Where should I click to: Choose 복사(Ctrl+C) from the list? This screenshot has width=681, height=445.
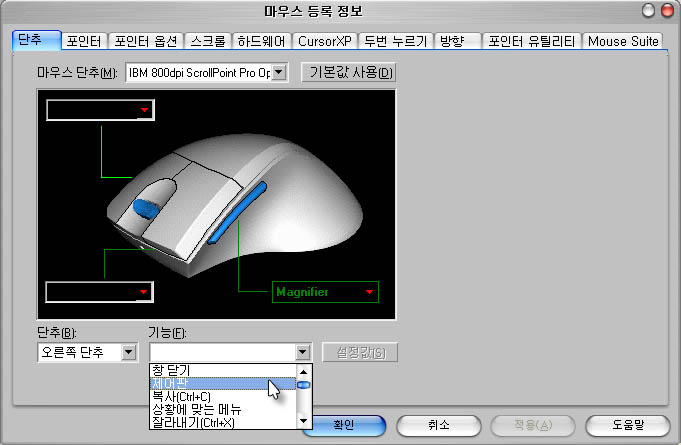point(223,396)
